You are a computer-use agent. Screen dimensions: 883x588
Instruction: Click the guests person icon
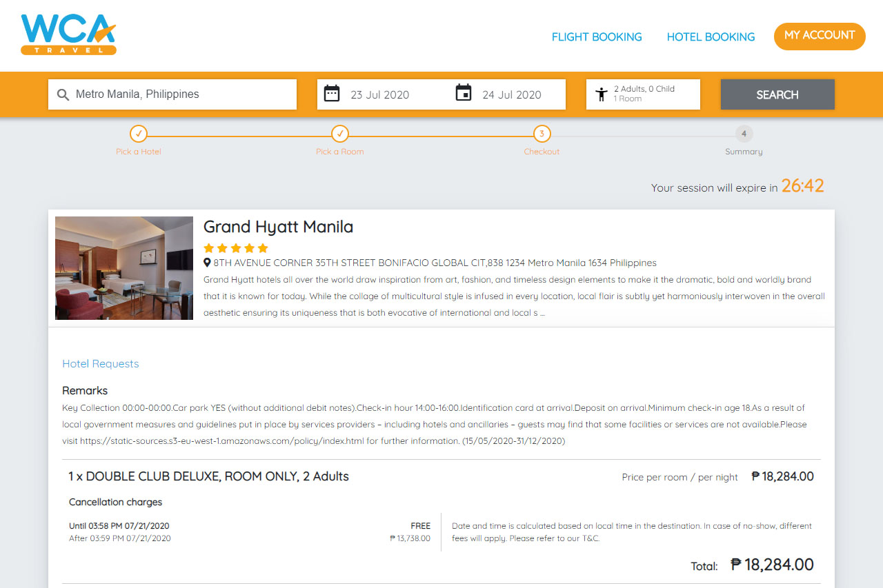point(602,94)
